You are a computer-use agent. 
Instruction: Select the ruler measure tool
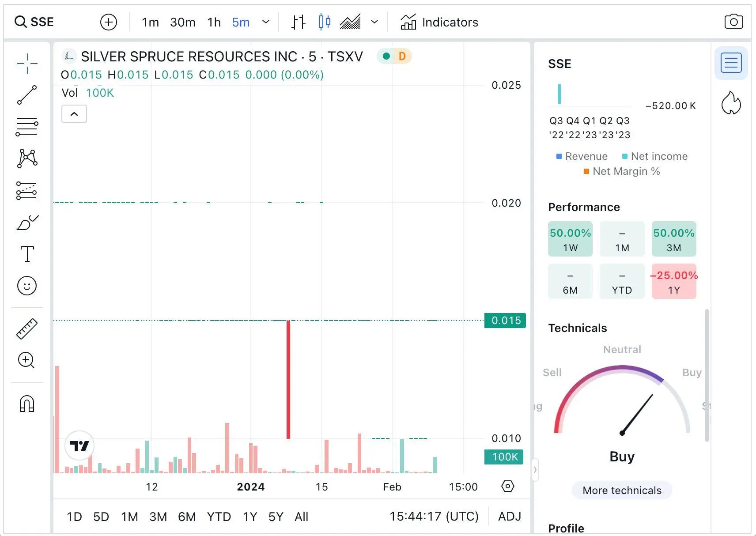pos(27,328)
